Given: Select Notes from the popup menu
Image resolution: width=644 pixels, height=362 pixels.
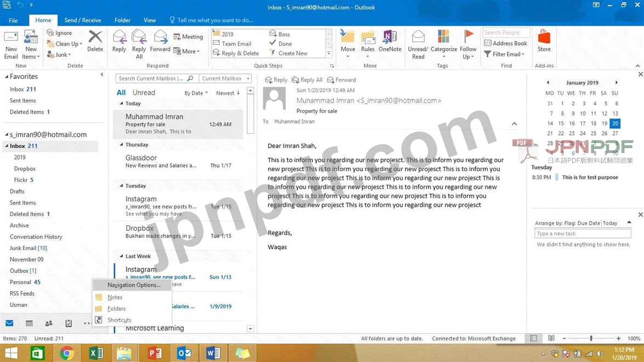Looking at the screenshot, I should click(x=115, y=297).
